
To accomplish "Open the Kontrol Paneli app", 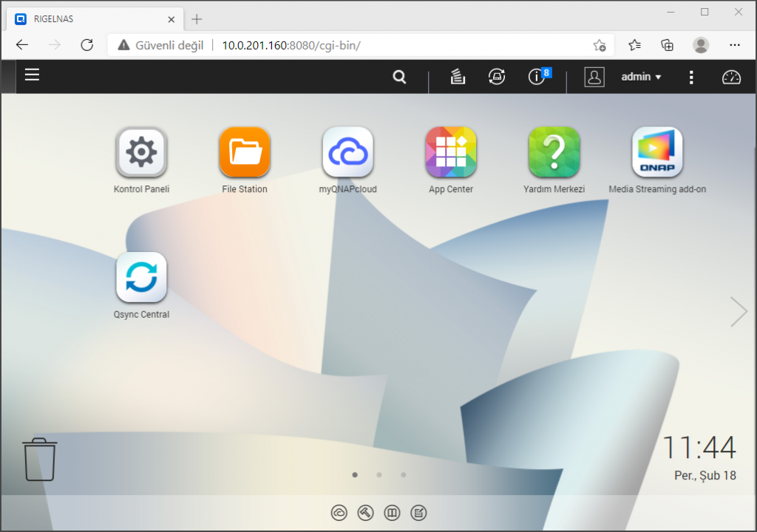I will [x=141, y=153].
